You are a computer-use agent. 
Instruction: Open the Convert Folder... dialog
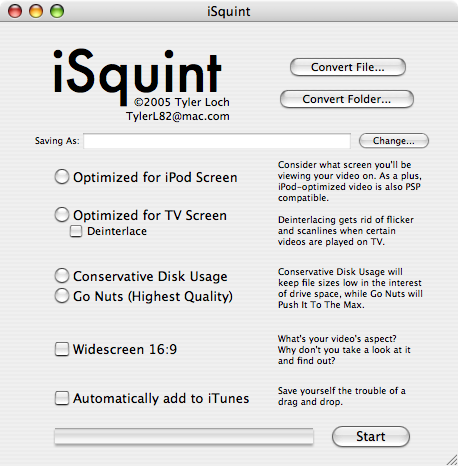[347, 99]
